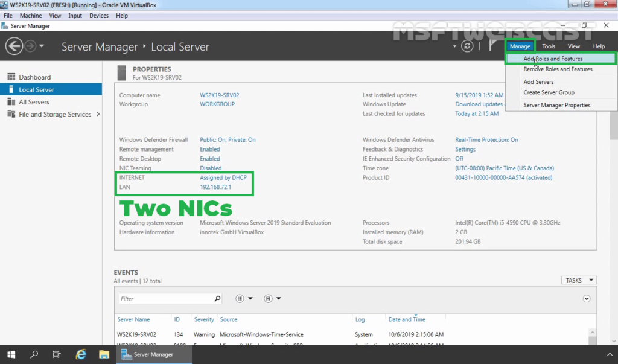618x364 pixels.
Task: Select Add Roles and Features
Action: pos(561,59)
